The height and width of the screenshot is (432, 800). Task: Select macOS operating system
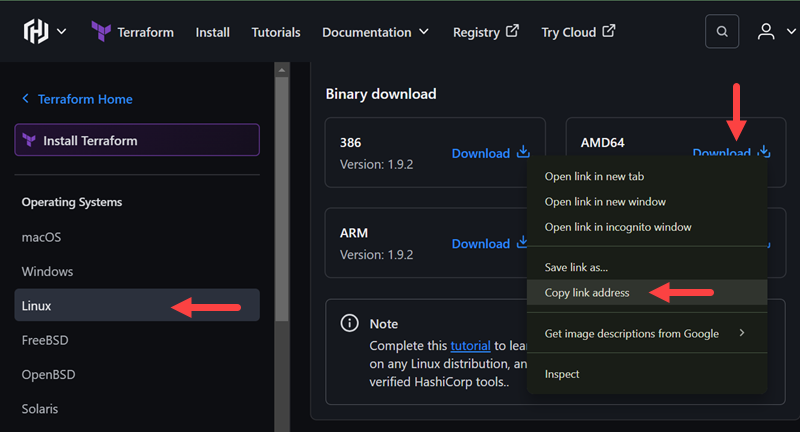point(41,237)
